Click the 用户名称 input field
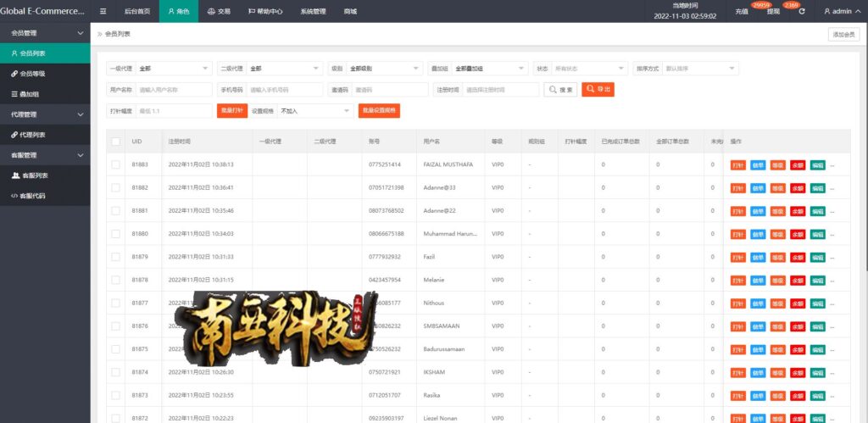Image resolution: width=868 pixels, height=423 pixels. click(174, 90)
